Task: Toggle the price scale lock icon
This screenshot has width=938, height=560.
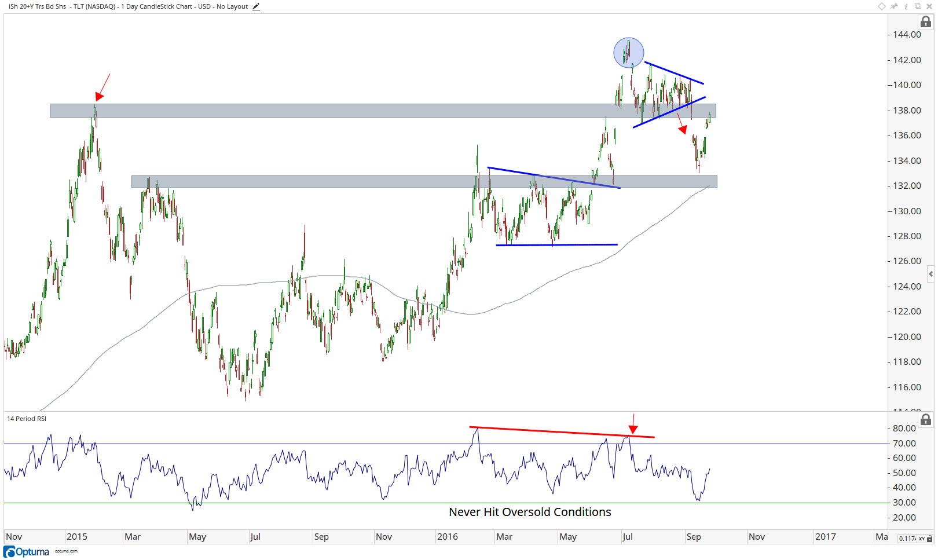Action: (x=926, y=22)
